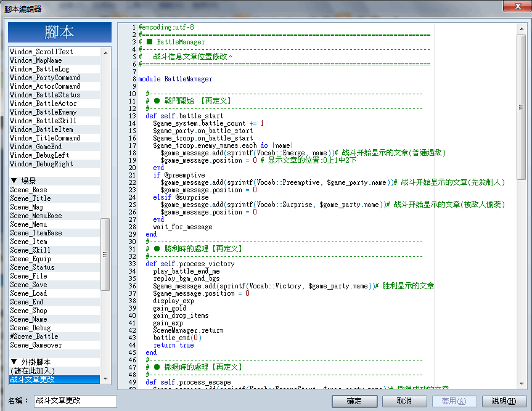Image resolution: width=532 pixels, height=411 pixels.
Task: Click the 'return true' code line
Action: coord(173,345)
